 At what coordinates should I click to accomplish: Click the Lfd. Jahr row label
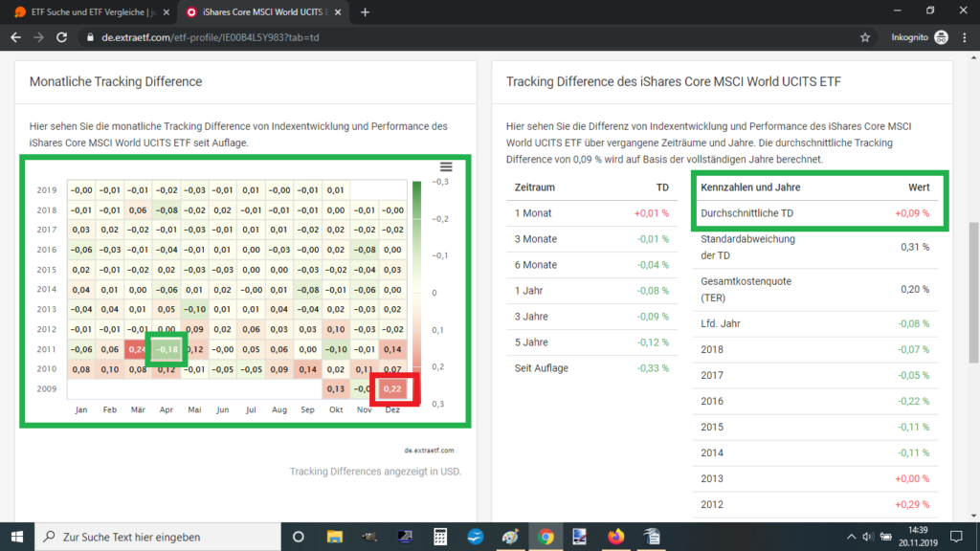(x=721, y=323)
